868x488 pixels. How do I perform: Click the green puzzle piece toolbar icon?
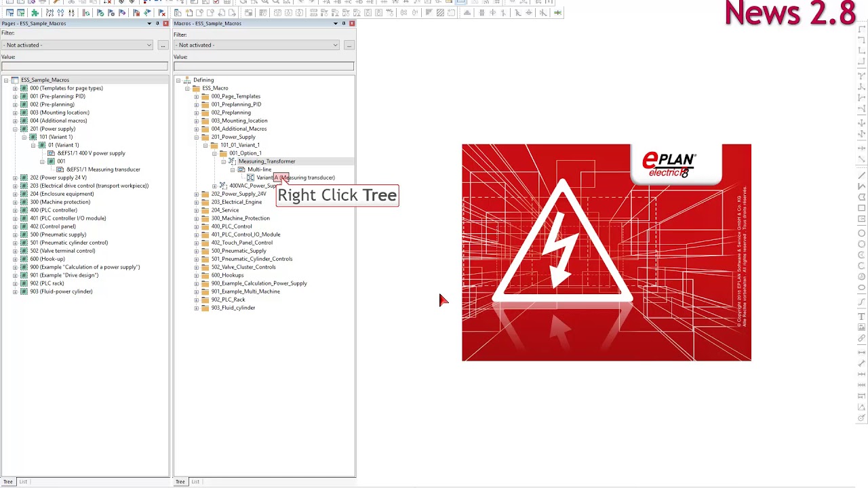tap(35, 13)
